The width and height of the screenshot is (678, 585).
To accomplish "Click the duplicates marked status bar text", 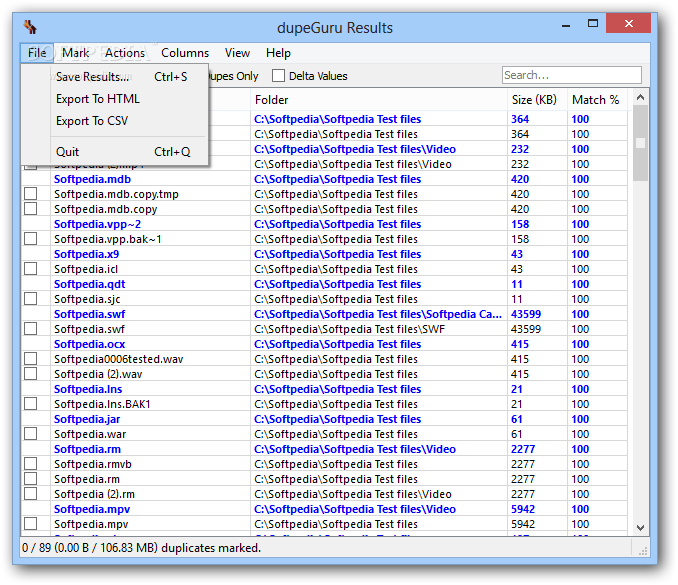I will [141, 548].
